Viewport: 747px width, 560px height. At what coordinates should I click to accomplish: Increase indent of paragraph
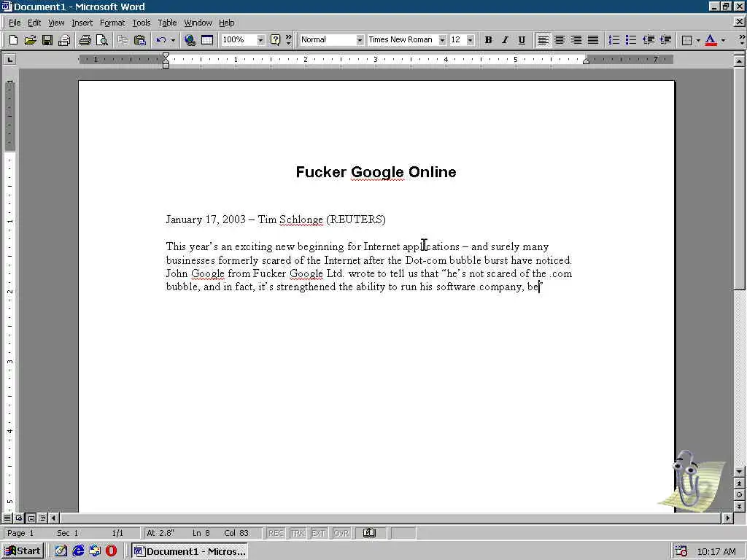pos(665,40)
